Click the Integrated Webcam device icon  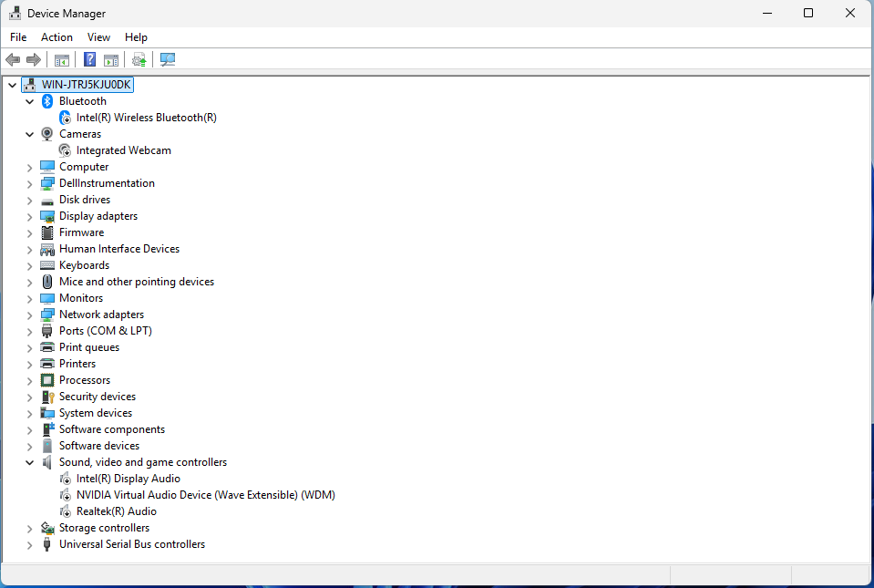[66, 150]
